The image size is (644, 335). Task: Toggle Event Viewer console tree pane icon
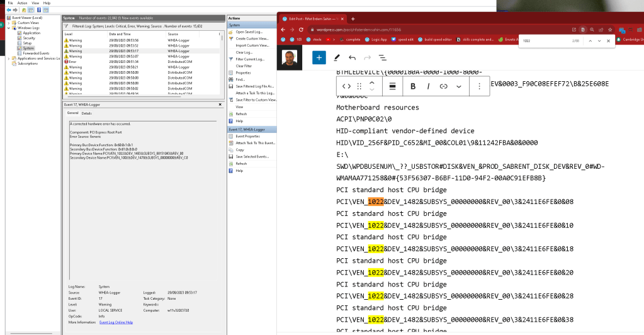coord(31,10)
